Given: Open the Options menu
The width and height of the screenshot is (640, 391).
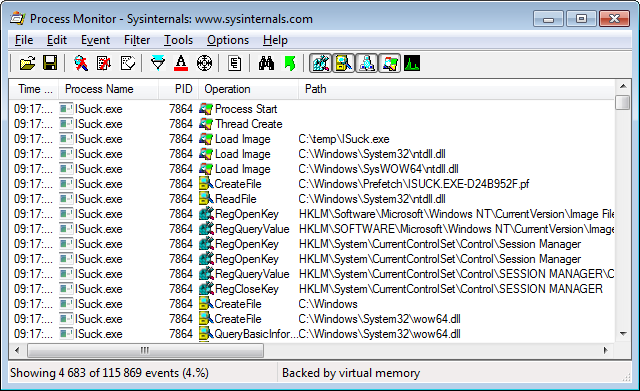Looking at the screenshot, I should click(228, 40).
